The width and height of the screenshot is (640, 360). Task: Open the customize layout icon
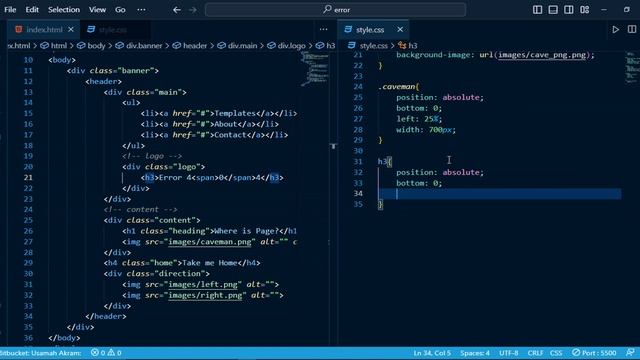point(584,9)
